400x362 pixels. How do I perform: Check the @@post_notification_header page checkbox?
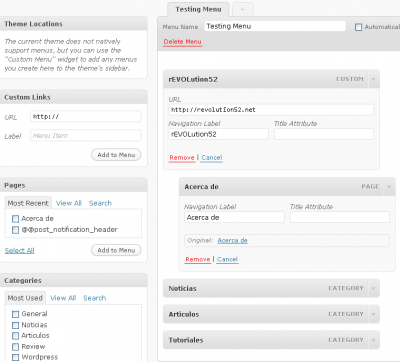[15, 230]
